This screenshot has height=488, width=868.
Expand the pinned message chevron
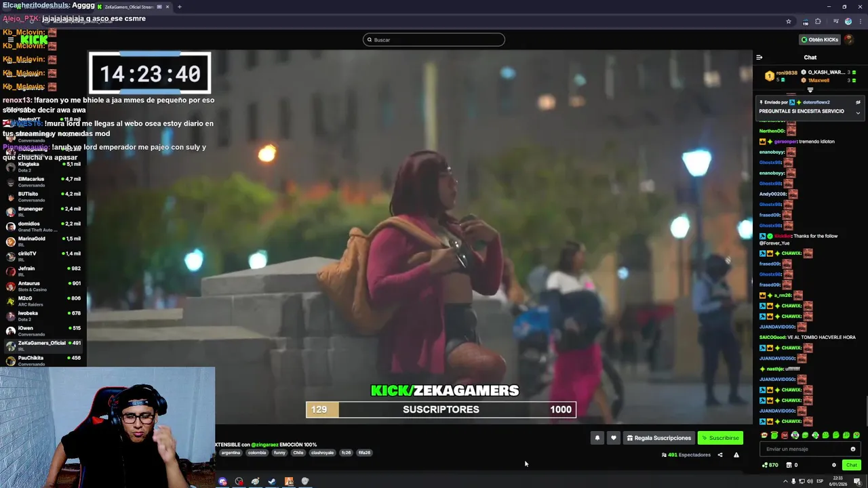coord(858,113)
